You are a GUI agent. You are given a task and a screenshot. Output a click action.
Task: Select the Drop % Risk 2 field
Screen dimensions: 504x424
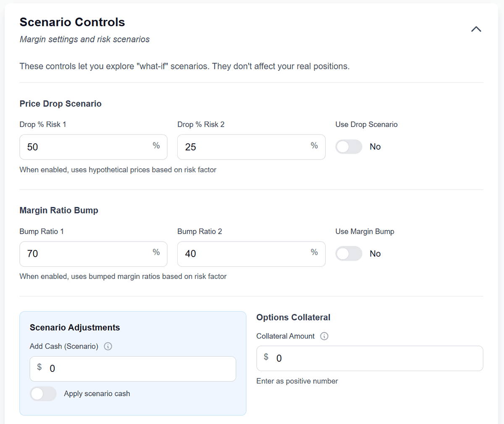point(244,147)
